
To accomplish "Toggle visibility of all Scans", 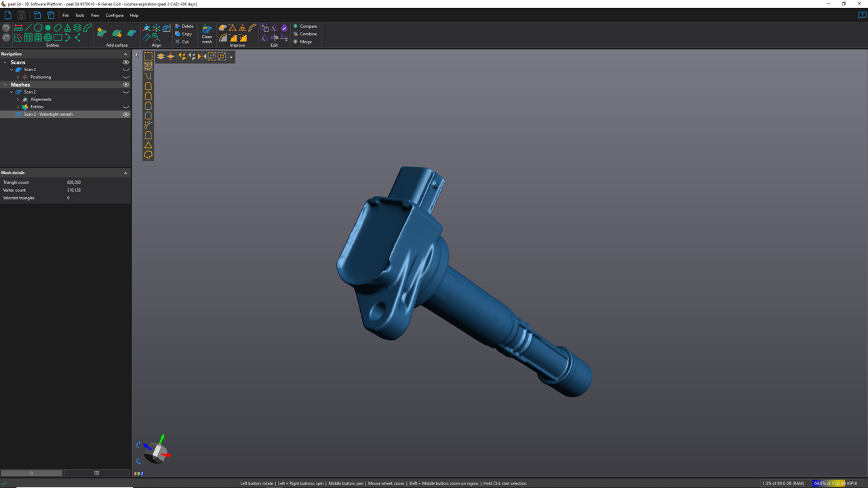I will (125, 62).
